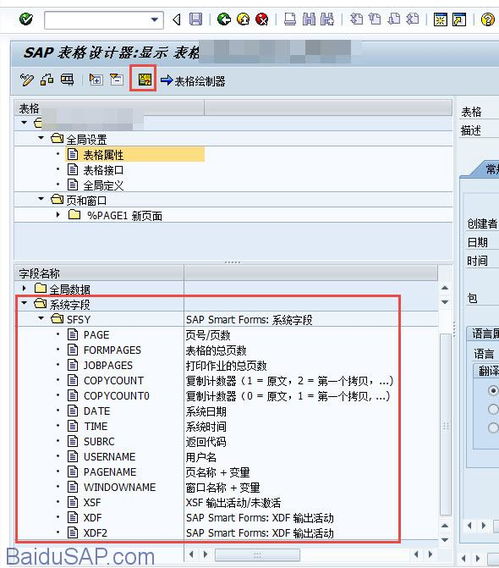The width and height of the screenshot is (499, 568).
Task: Select the COPYCOUNT field
Action: coord(113,380)
